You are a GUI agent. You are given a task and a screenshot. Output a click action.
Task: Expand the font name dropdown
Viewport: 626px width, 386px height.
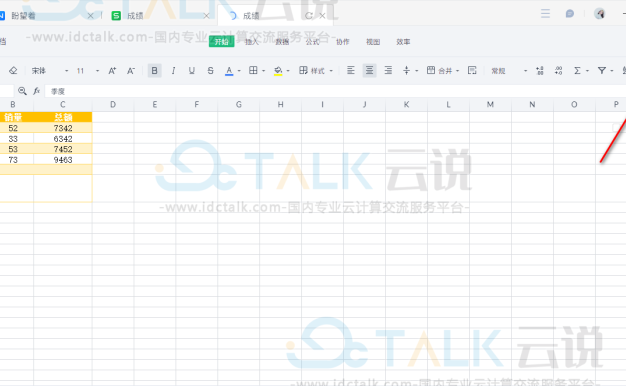coord(66,71)
